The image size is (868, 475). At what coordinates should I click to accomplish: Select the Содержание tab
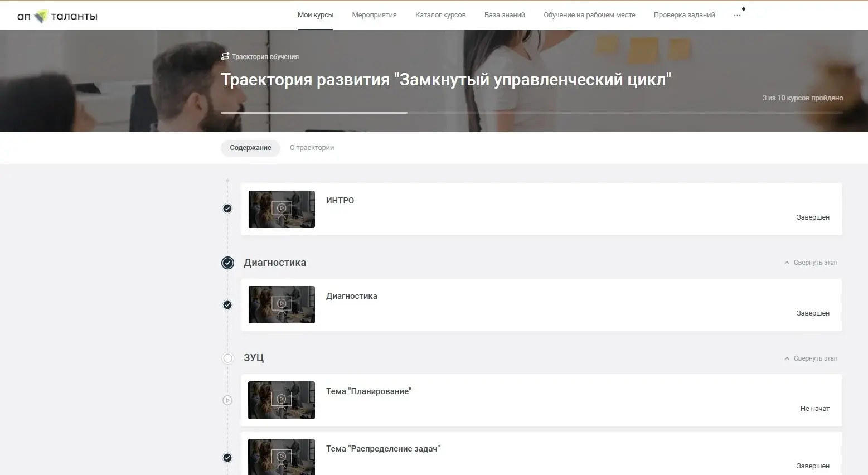pyautogui.click(x=250, y=148)
